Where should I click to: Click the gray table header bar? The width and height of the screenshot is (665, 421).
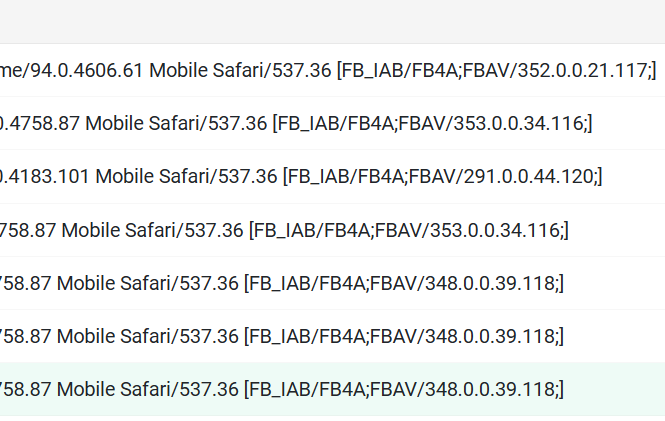(x=332, y=21)
